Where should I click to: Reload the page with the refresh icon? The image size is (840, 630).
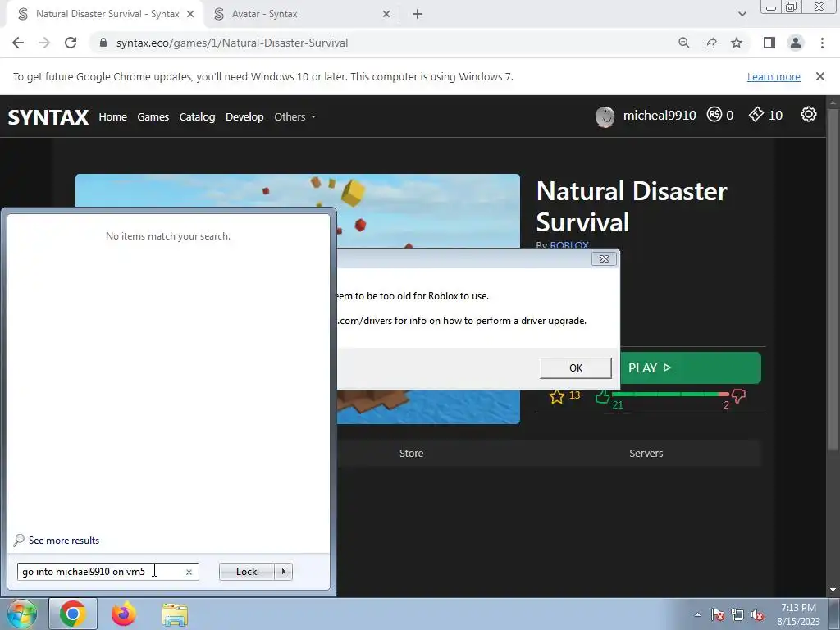[x=71, y=43]
